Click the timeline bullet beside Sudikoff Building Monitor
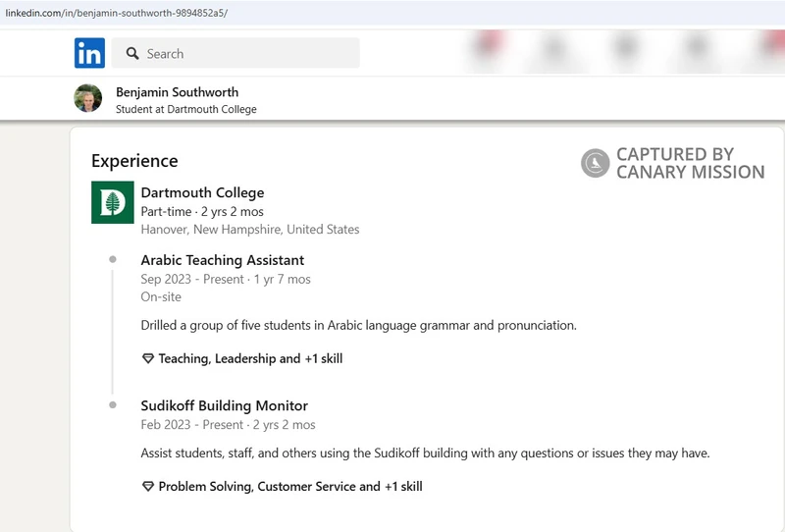 coord(113,404)
